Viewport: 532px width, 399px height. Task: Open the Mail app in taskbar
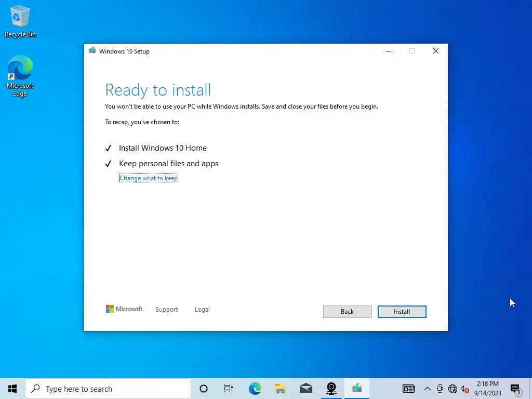305,389
